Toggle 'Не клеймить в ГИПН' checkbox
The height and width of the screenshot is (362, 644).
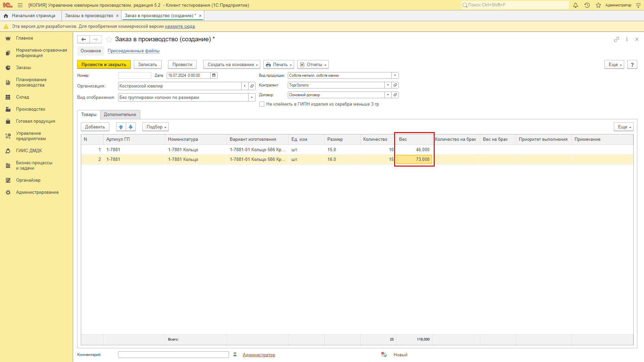click(x=262, y=104)
